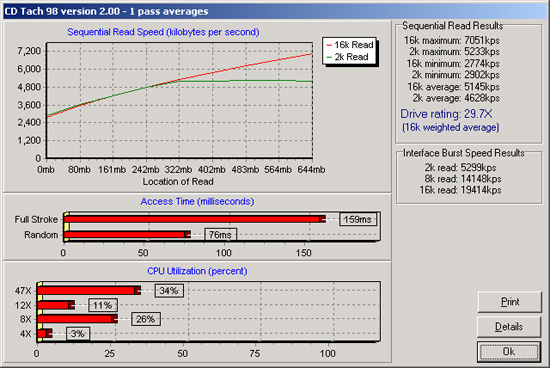Click the 2k average: 4628kps result
This screenshot has width=550, height=368.
point(456,98)
